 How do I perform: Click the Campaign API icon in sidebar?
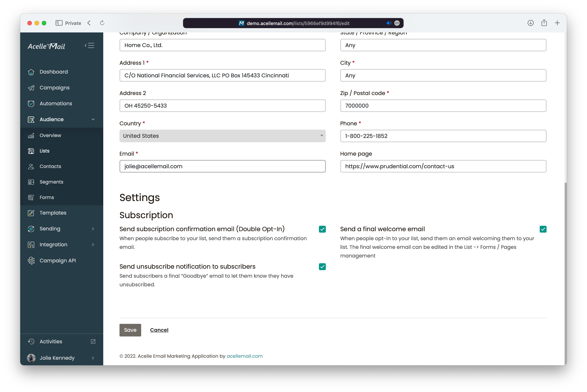coord(31,260)
